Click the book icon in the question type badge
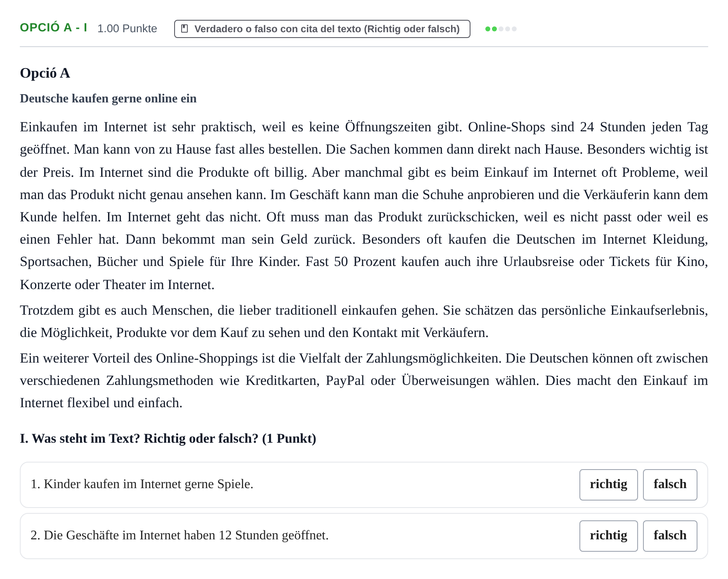 click(x=185, y=28)
